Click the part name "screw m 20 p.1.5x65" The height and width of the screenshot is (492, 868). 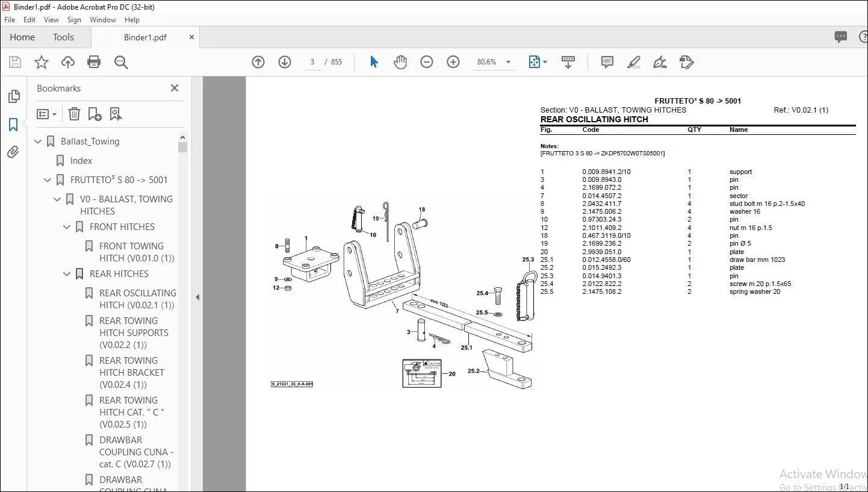pos(760,284)
